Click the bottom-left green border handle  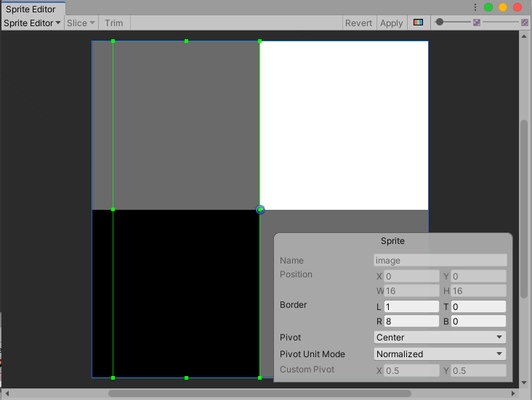[113, 377]
